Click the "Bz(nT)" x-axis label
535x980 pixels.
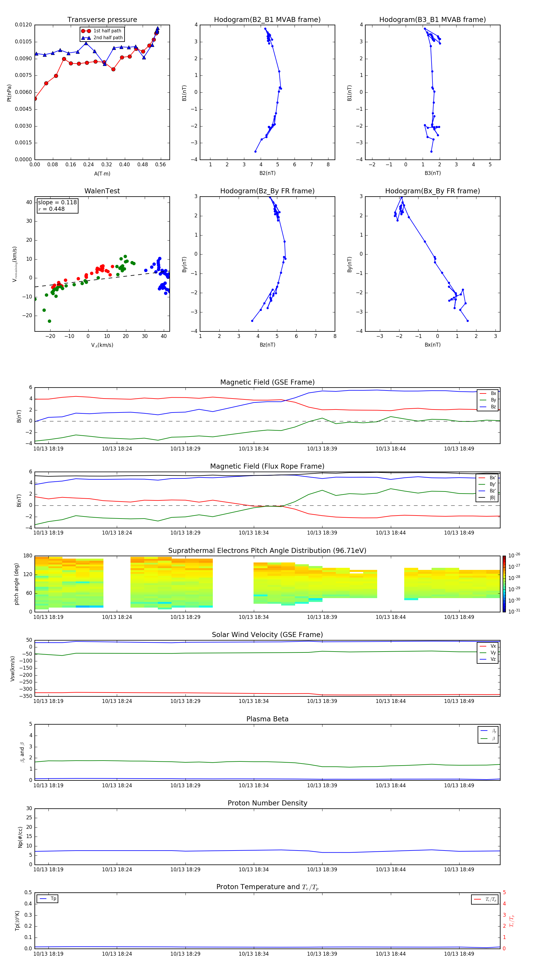click(x=267, y=345)
